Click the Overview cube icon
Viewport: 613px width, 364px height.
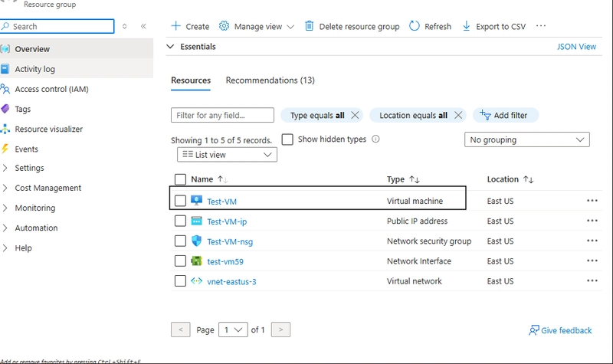(x=5, y=49)
